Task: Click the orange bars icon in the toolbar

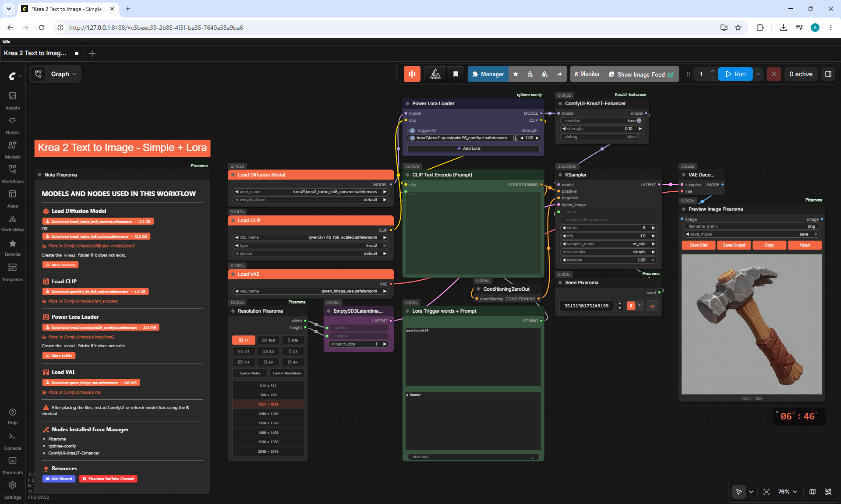Action: (412, 74)
